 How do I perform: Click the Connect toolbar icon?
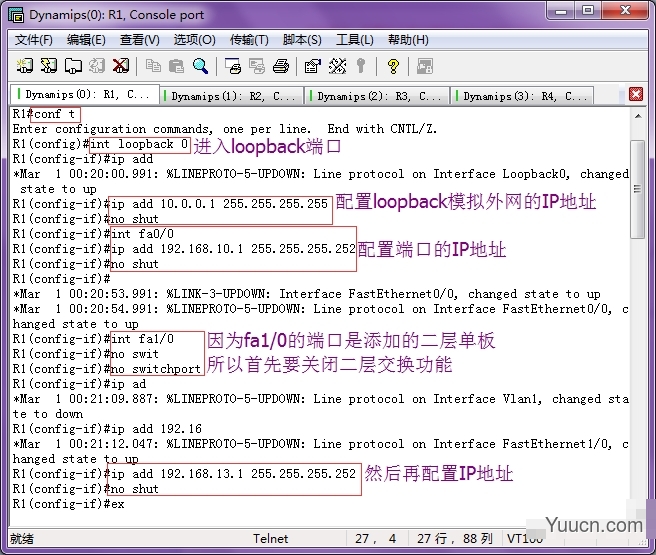pos(24,66)
